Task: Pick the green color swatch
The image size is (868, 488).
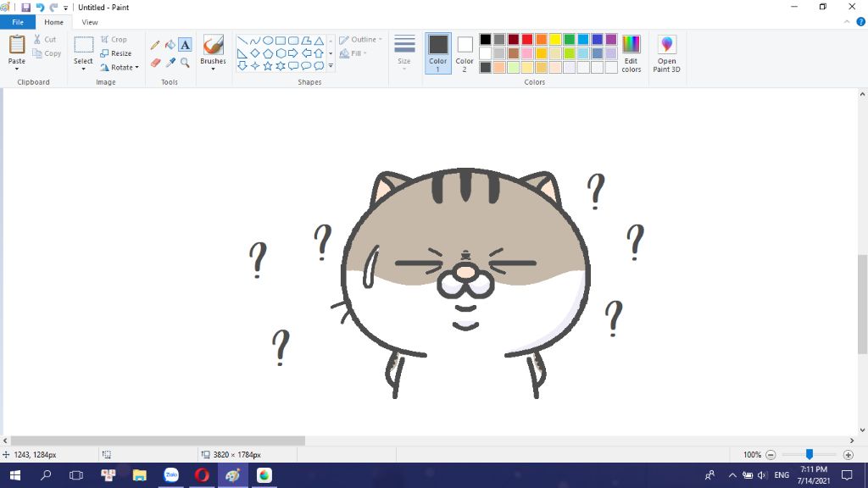Action: [569, 39]
